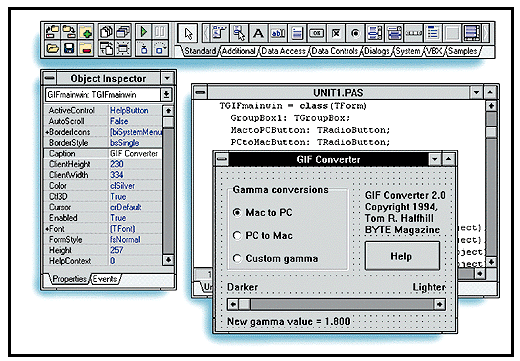
Task: Pick the Label component (letter A)
Action: 258,33
